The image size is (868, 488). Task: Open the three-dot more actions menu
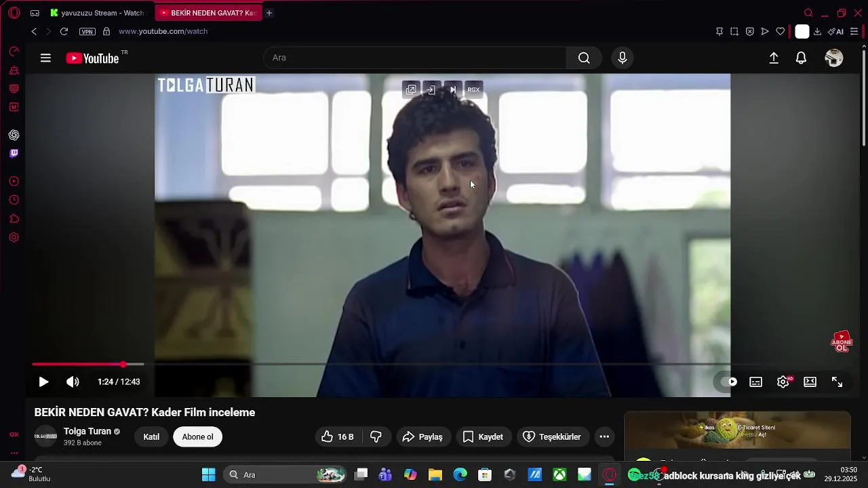(604, 437)
